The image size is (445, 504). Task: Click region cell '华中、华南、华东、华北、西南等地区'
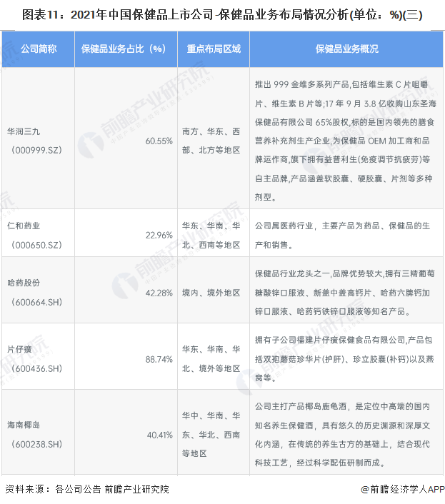211,435
